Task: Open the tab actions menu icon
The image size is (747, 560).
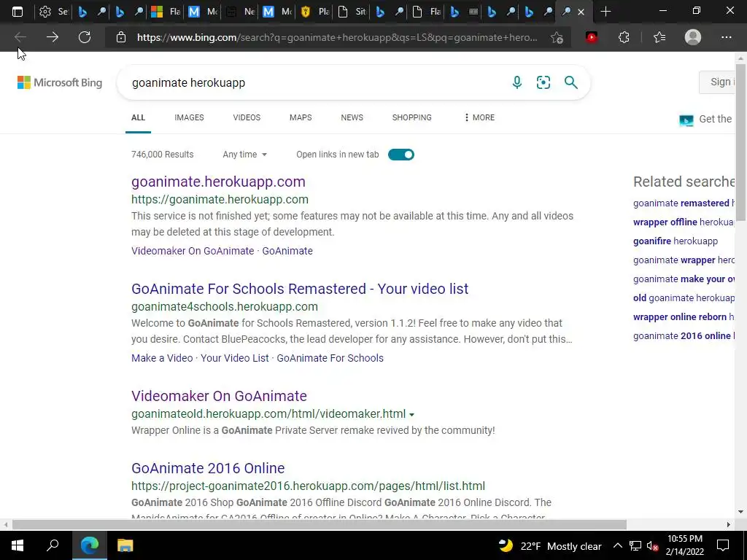Action: (18, 12)
